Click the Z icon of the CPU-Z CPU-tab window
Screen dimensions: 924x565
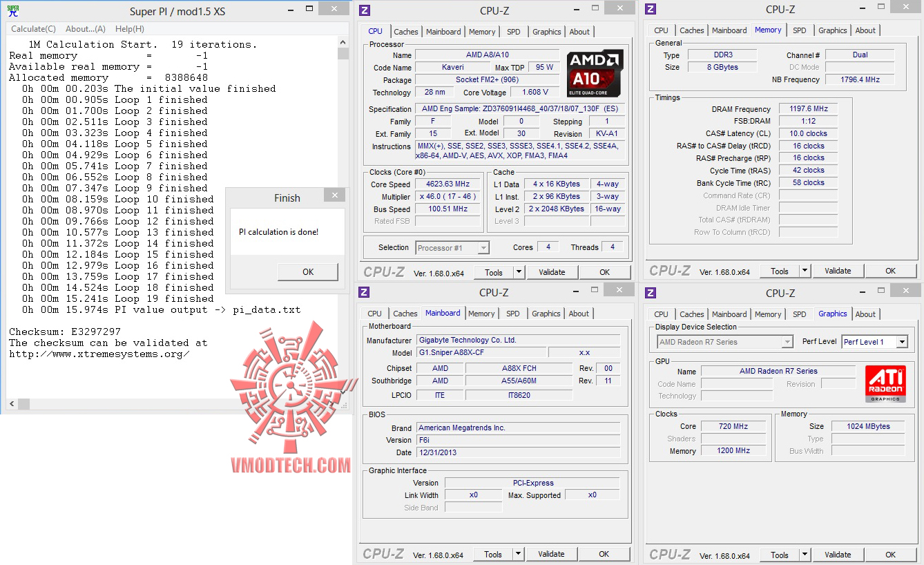[365, 10]
